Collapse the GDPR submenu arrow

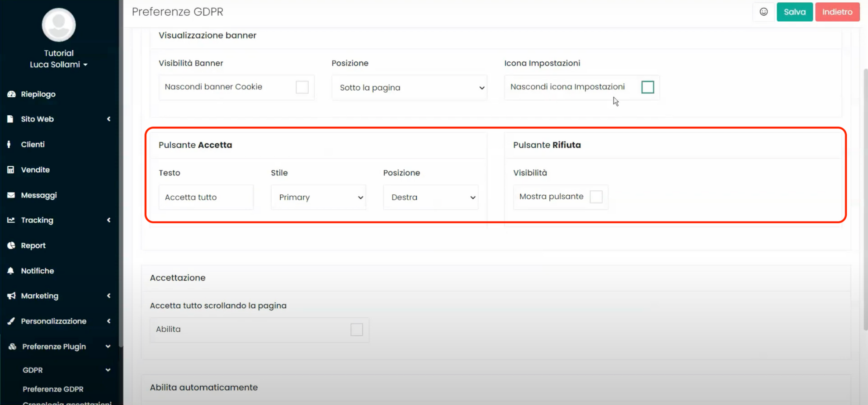pos(108,370)
